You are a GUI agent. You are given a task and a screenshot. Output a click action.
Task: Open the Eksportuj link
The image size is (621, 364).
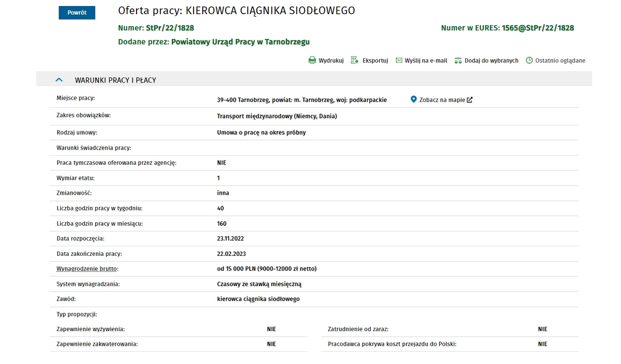click(375, 61)
